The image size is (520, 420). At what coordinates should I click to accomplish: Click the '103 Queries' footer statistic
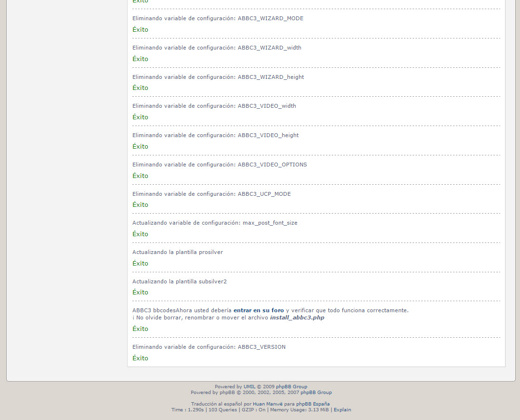pyautogui.click(x=222, y=410)
